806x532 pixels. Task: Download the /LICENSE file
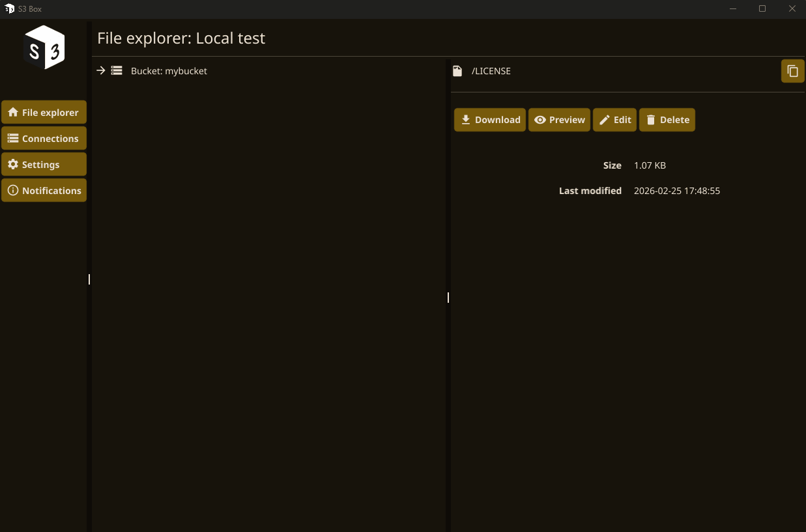489,119
